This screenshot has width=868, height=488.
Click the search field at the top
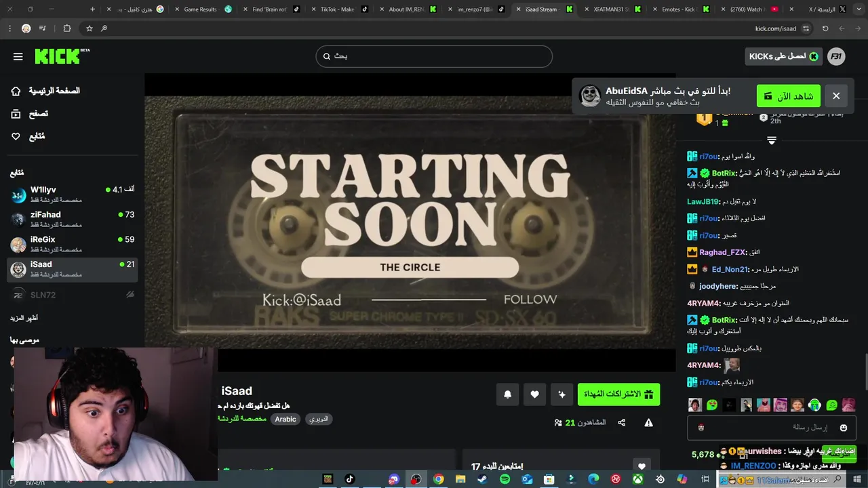[x=434, y=56]
